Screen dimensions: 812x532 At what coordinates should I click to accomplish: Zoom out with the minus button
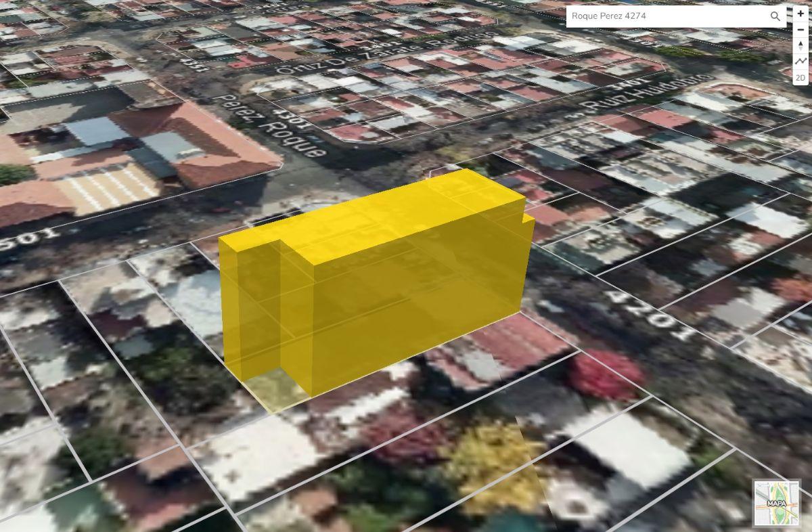(800, 29)
